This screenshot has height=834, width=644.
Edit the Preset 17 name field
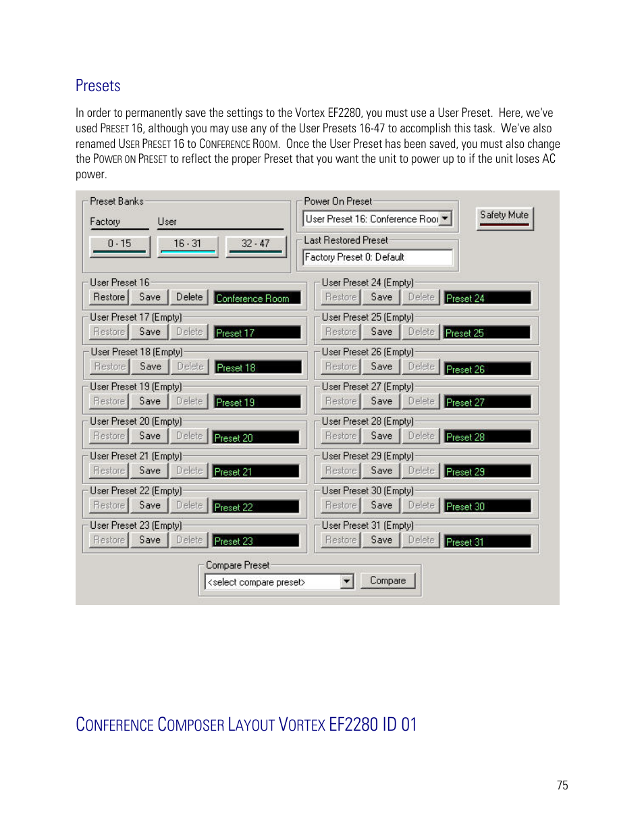point(257,333)
